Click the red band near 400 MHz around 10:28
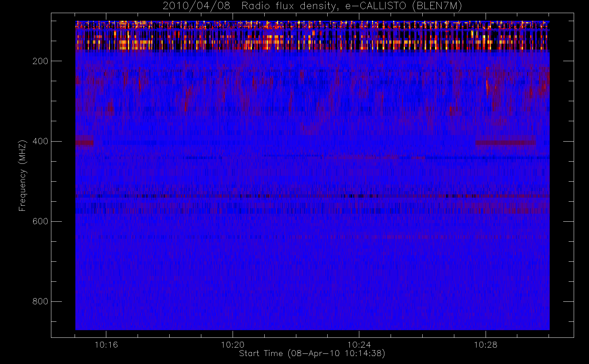589x364 pixels. tap(505, 142)
